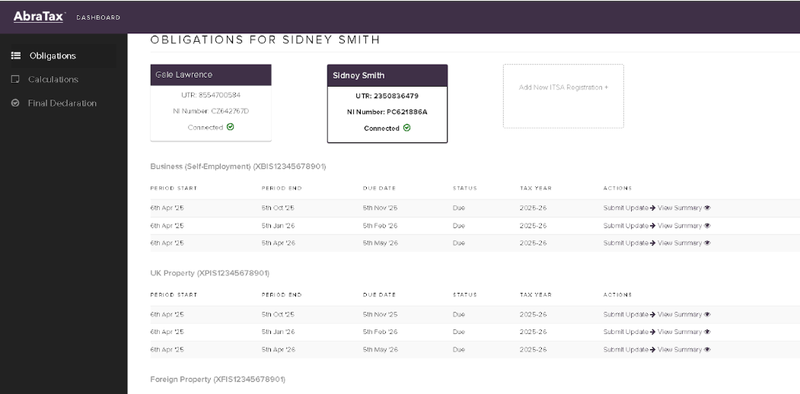Submit Update for UK Property due 5th Feb '26
800x394 pixels.
coord(629,332)
